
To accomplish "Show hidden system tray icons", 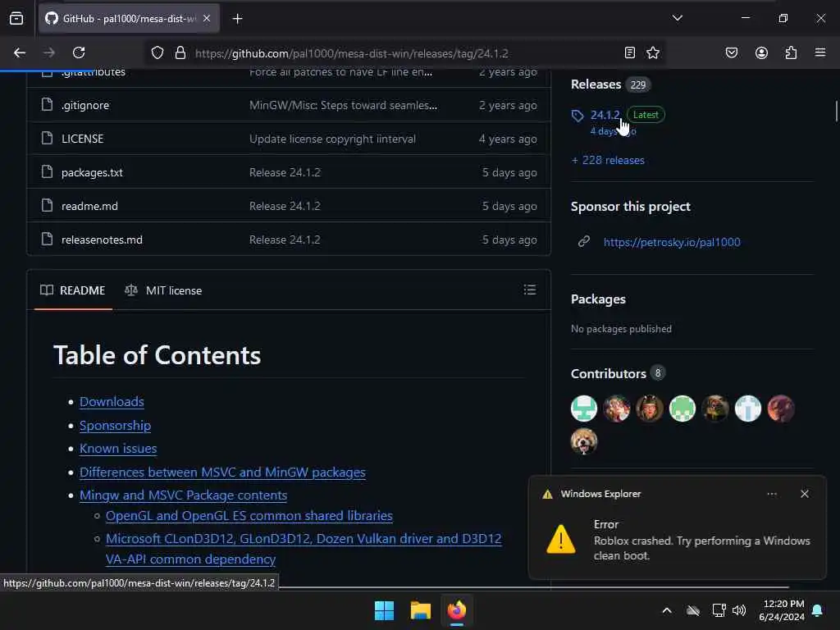I will [x=666, y=610].
